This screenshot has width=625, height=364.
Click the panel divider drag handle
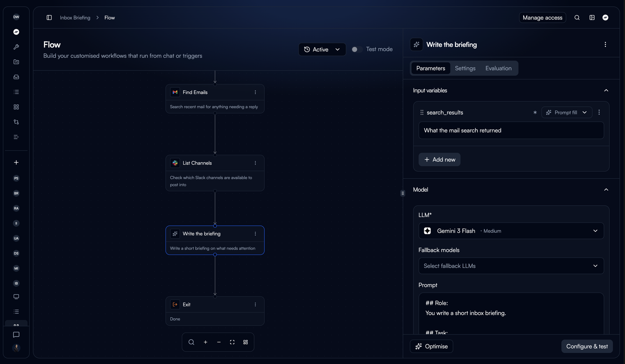pos(403,193)
